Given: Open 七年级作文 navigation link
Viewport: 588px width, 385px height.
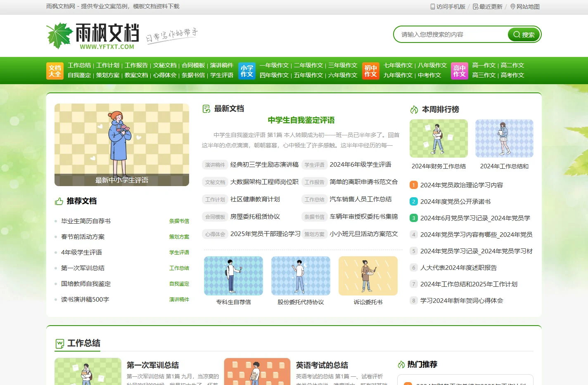Looking at the screenshot, I should pos(398,65).
